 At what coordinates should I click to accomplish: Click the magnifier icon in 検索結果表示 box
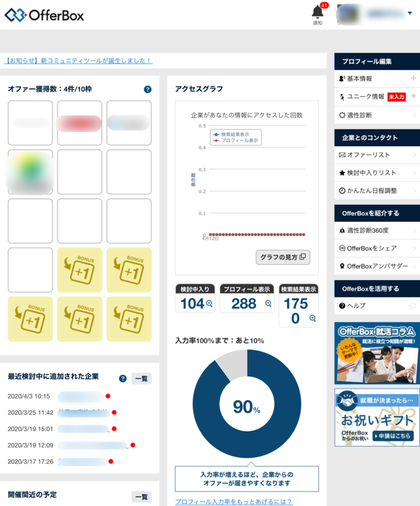(312, 318)
